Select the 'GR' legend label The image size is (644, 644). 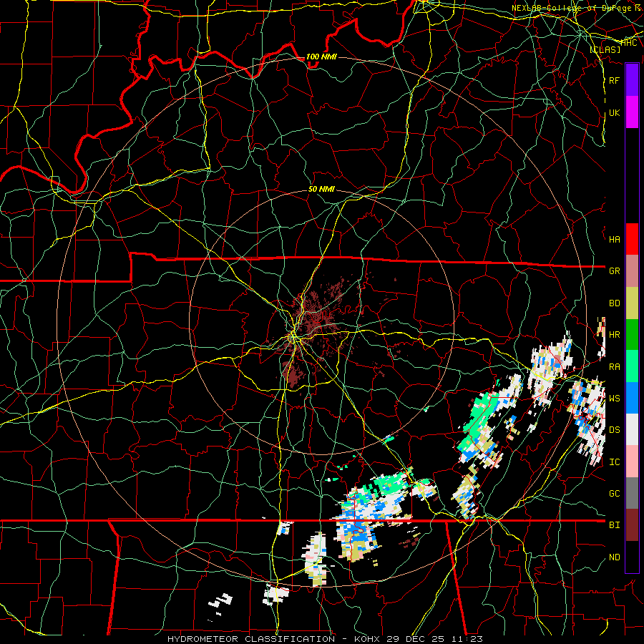(614, 271)
